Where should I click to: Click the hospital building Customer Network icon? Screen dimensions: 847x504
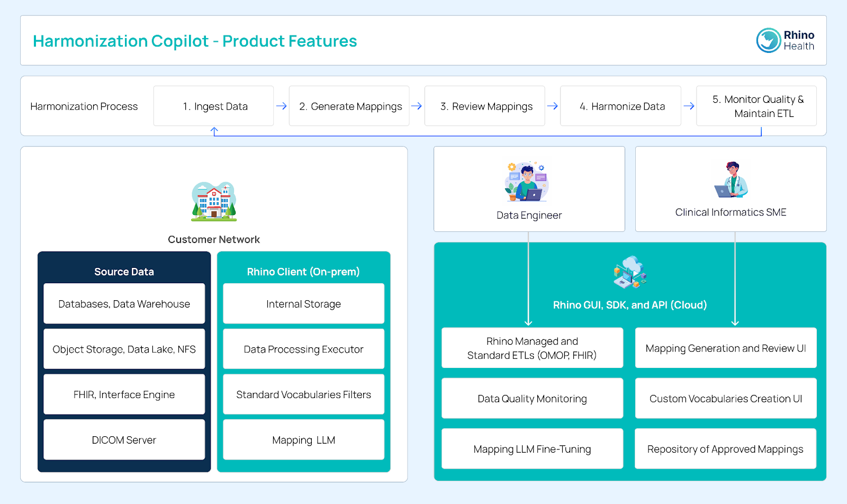tap(214, 201)
